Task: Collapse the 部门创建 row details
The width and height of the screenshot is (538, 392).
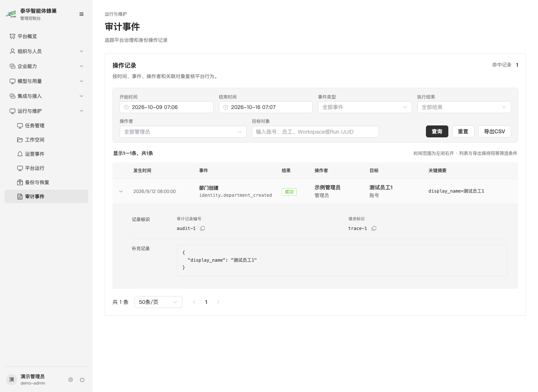Action: tap(121, 192)
